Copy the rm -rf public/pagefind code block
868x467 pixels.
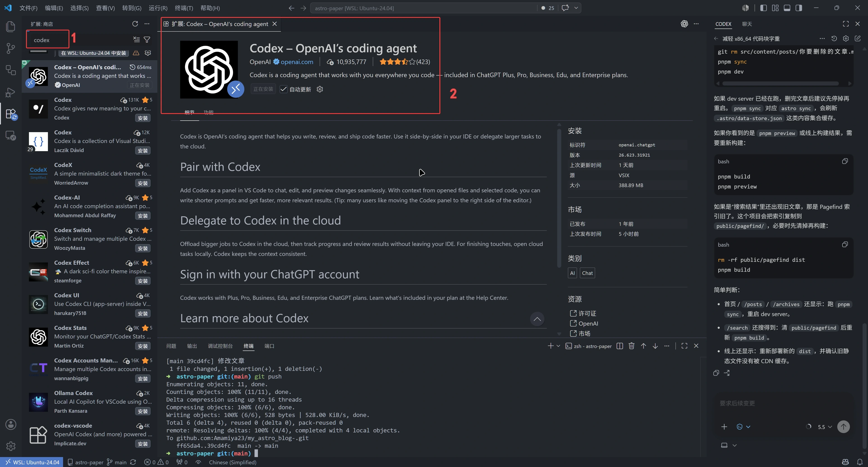845,244
